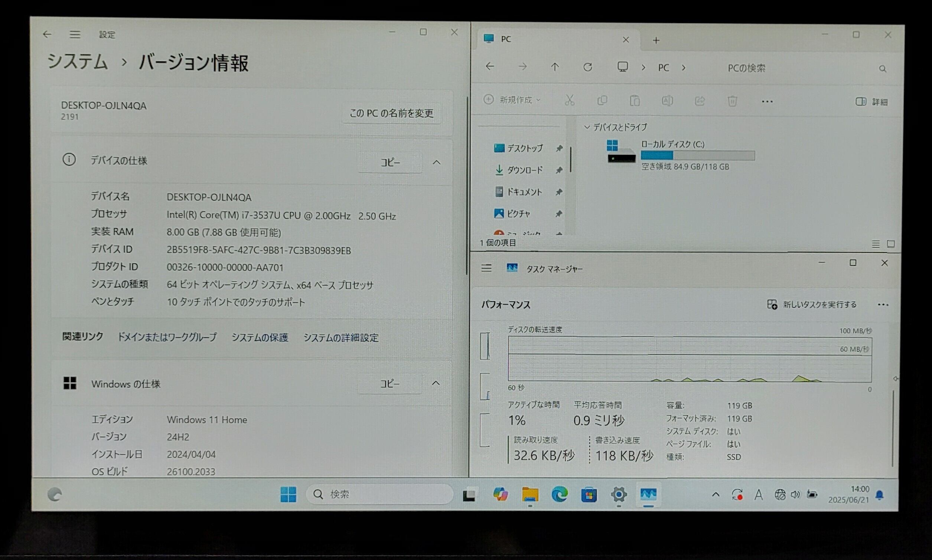Open notification bell in taskbar
This screenshot has height=560, width=932.
tap(880, 495)
